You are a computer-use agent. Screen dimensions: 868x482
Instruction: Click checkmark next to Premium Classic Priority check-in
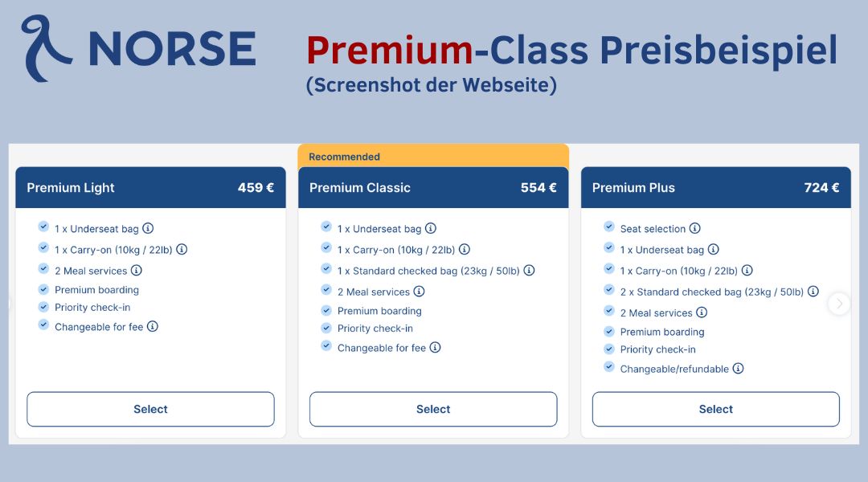tap(326, 328)
